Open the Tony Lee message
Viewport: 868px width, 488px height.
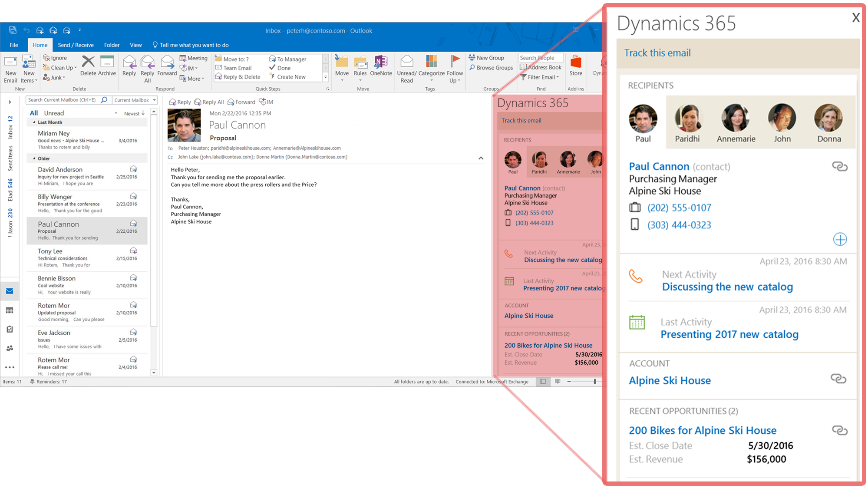click(87, 258)
